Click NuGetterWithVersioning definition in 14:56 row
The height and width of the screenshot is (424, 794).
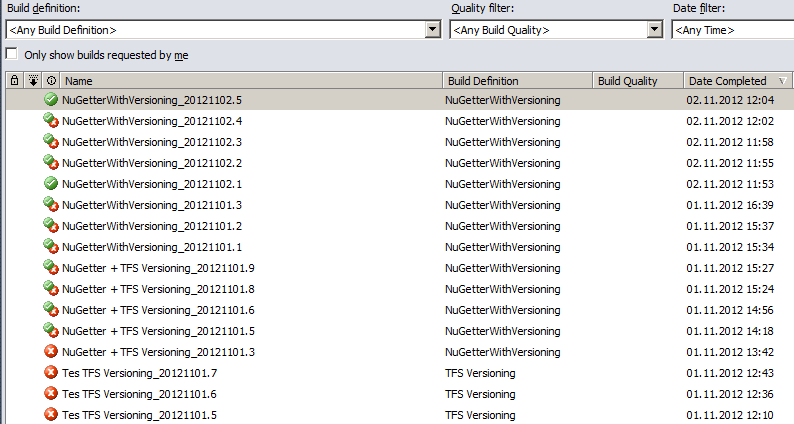(x=502, y=310)
